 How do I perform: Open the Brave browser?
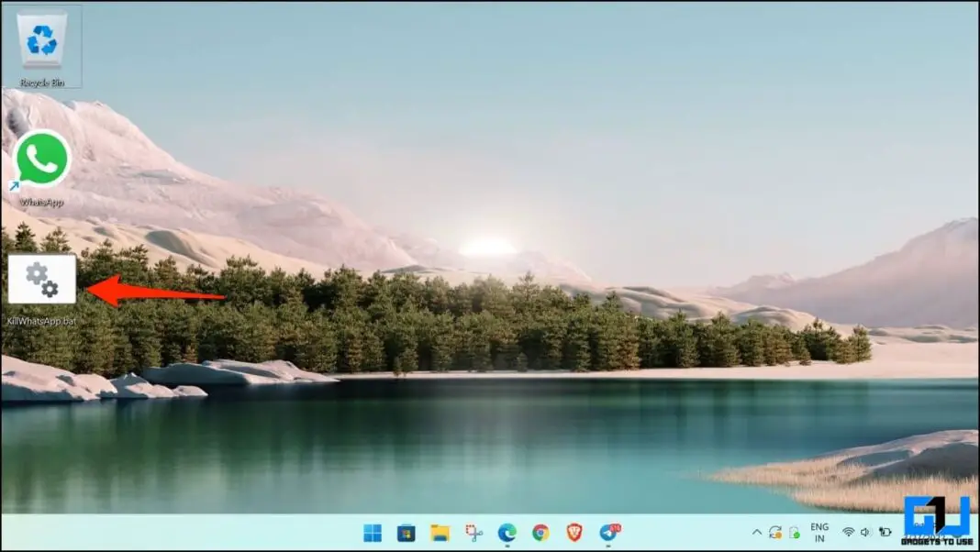pos(571,530)
